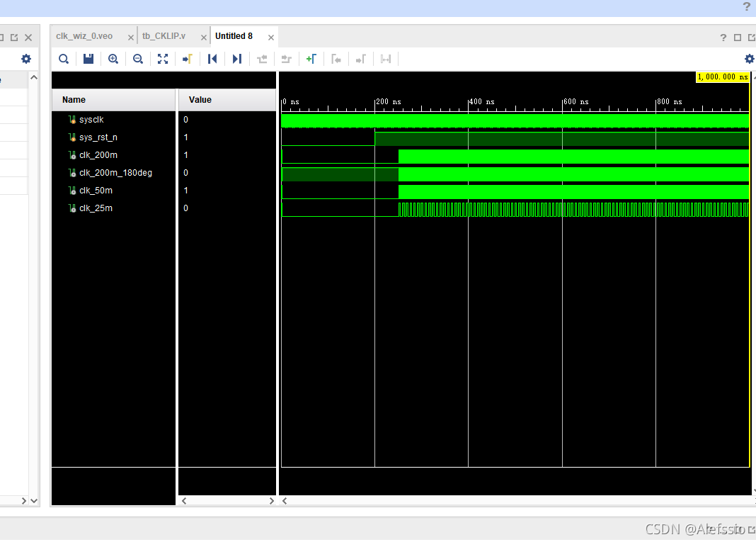Close the left side panel
Screen dimensions: 756x542
28,38
